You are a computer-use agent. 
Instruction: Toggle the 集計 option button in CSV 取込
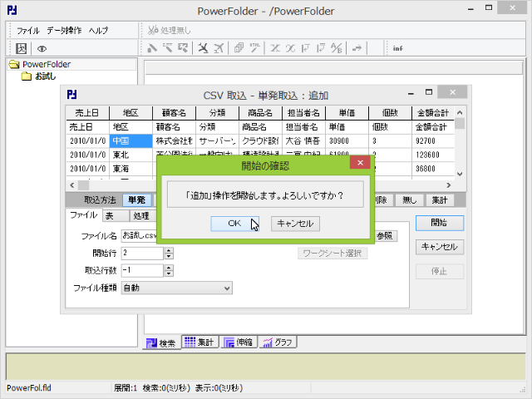point(440,200)
